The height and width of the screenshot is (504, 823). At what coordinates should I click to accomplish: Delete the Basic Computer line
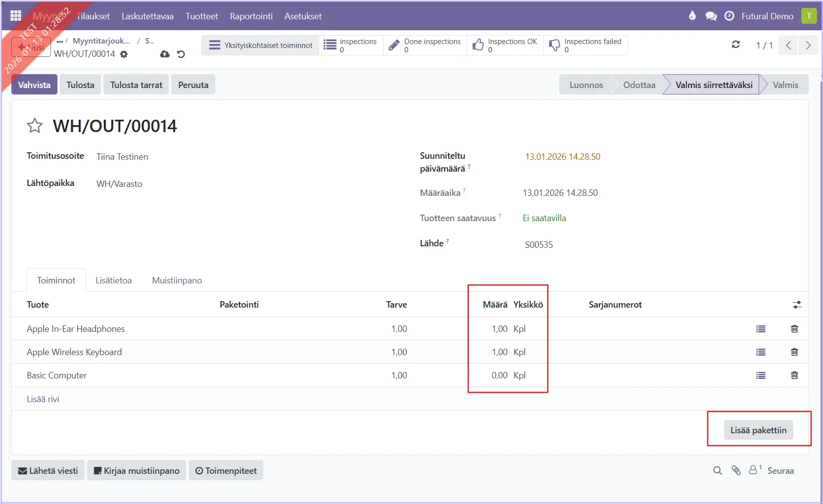pos(794,375)
